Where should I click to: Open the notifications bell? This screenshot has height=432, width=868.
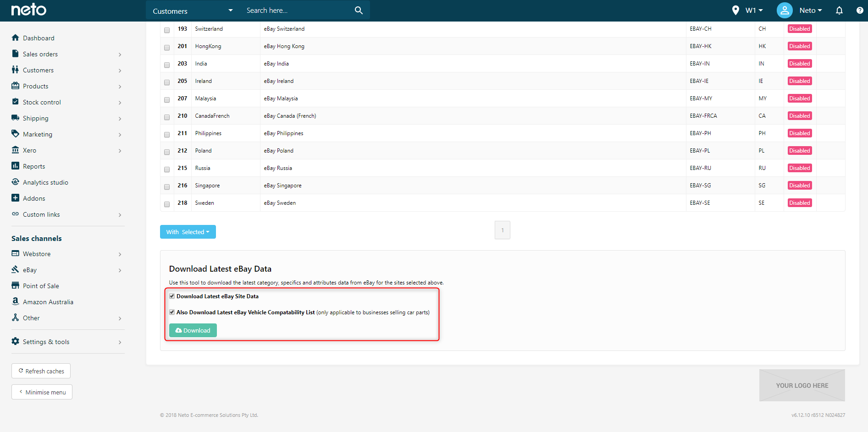(839, 10)
